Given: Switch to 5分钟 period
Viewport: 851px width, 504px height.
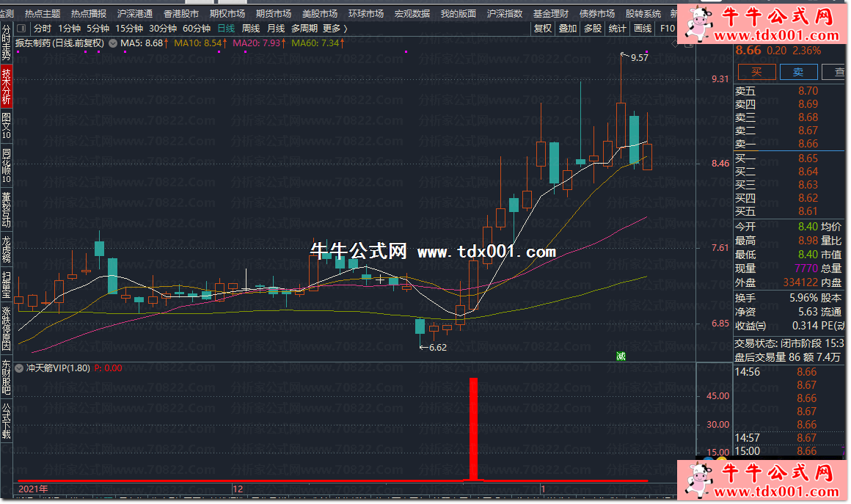Looking at the screenshot, I should pyautogui.click(x=97, y=29).
